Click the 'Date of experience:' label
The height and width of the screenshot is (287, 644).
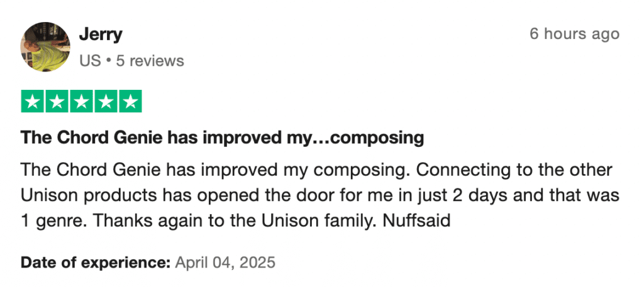pyautogui.click(x=96, y=263)
